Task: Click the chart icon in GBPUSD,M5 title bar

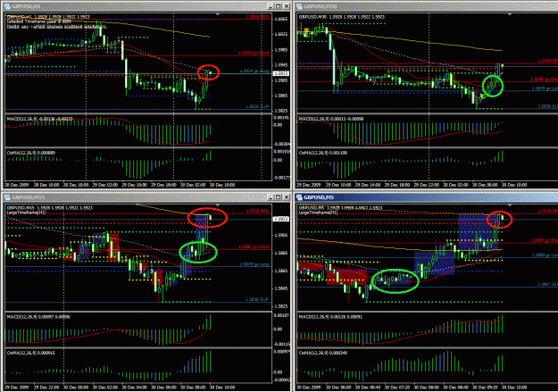Action: click(299, 196)
